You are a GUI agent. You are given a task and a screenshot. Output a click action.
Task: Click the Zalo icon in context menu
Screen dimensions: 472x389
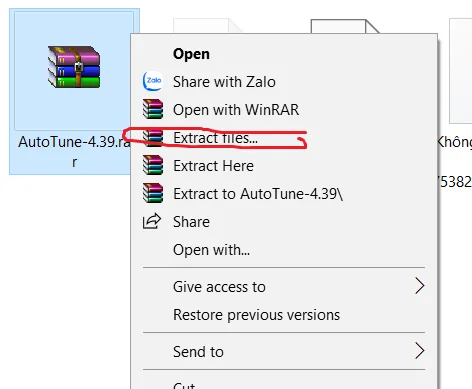pos(153,81)
